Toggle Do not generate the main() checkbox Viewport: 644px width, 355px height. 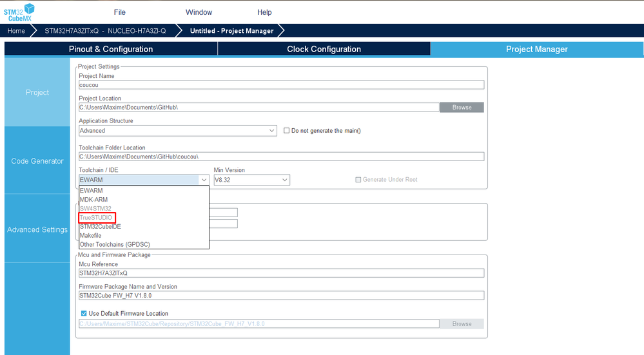pyautogui.click(x=286, y=131)
